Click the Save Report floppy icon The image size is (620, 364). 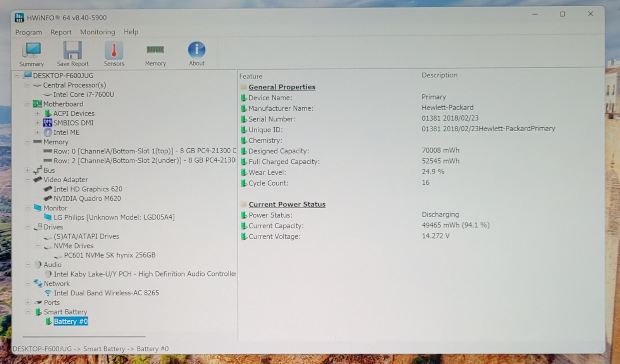point(72,50)
